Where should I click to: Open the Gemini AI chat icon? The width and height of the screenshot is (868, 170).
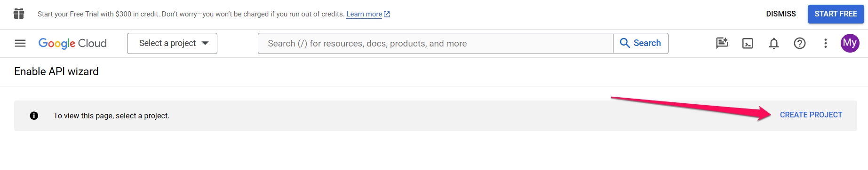tap(722, 43)
